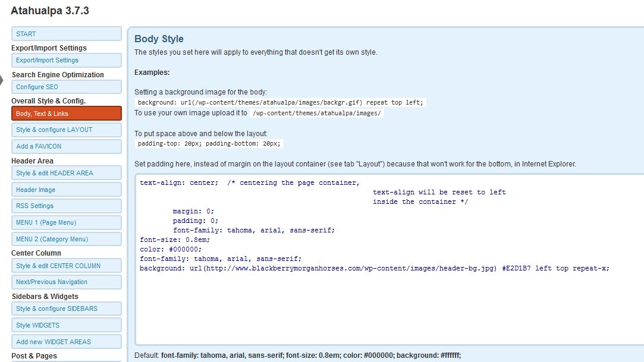Click the Examples: subheading
This screenshot has height=362, width=644.
(x=152, y=73)
